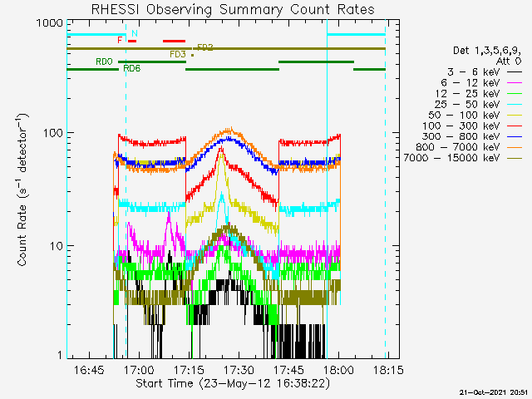Viewport: 532px width, 399px height.
Task: Click the cyan 25-50 keV legend line
Action: [515, 104]
